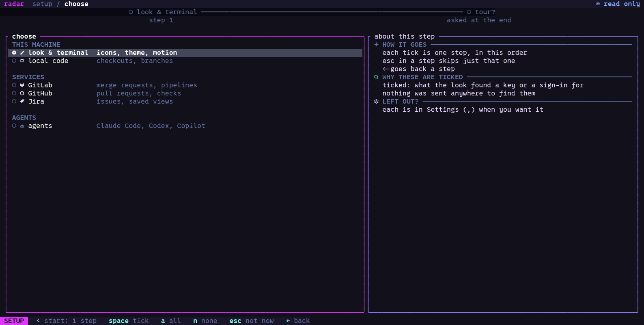Screen dimensions: 644x325
Task: Select the 'look & terminal' row label
Action: [x=58, y=53]
